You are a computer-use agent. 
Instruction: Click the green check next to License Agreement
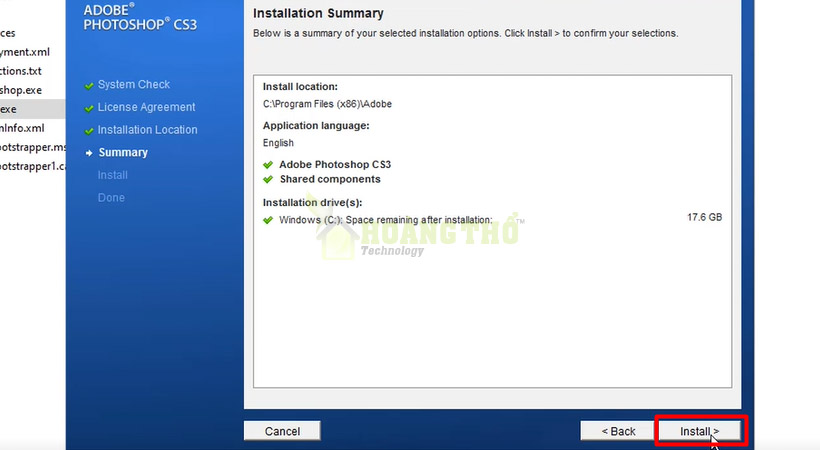[x=89, y=108]
